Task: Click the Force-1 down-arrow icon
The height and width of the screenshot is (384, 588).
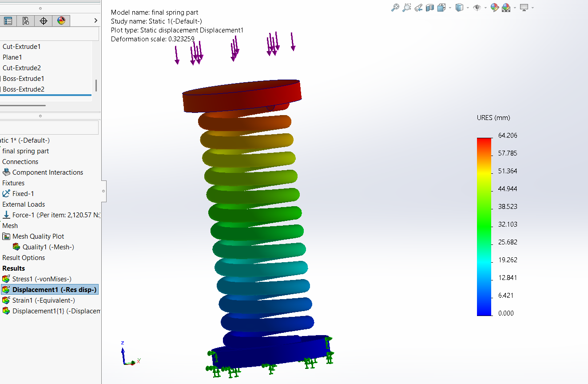Action: (6, 215)
